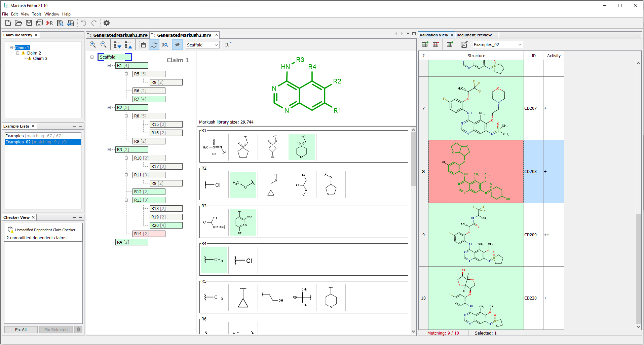644x345 pixels.
Task: Click the remove example rows icon in Validation View
Action: [435, 44]
